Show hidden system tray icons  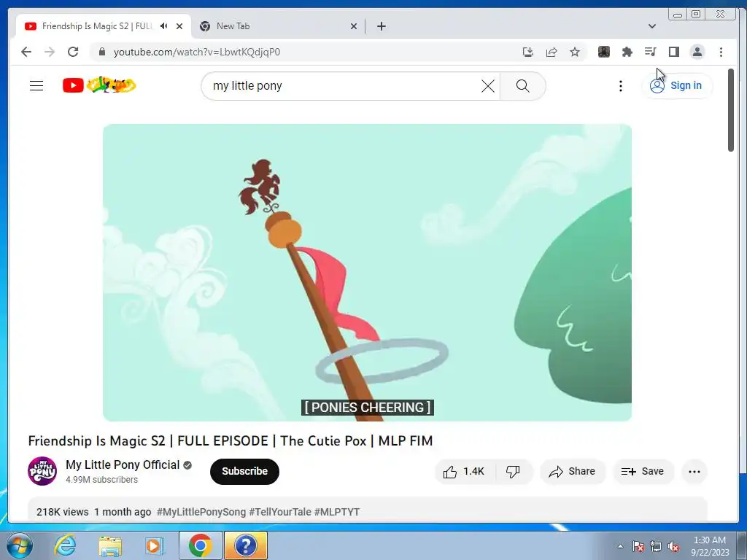[x=620, y=546]
